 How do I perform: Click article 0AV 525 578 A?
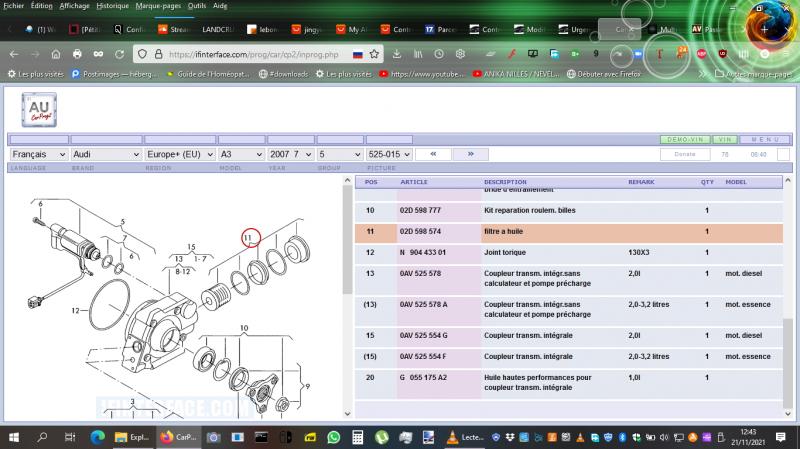[423, 305]
